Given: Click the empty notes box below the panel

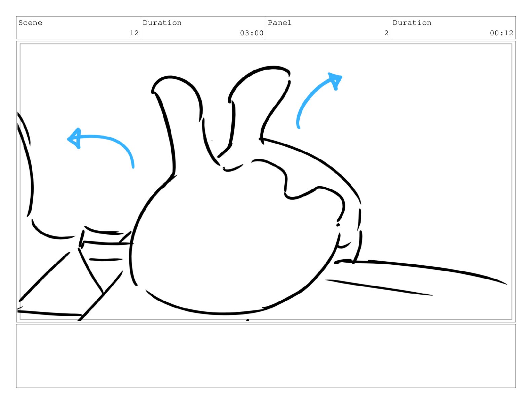Looking at the screenshot, I should click(266, 356).
